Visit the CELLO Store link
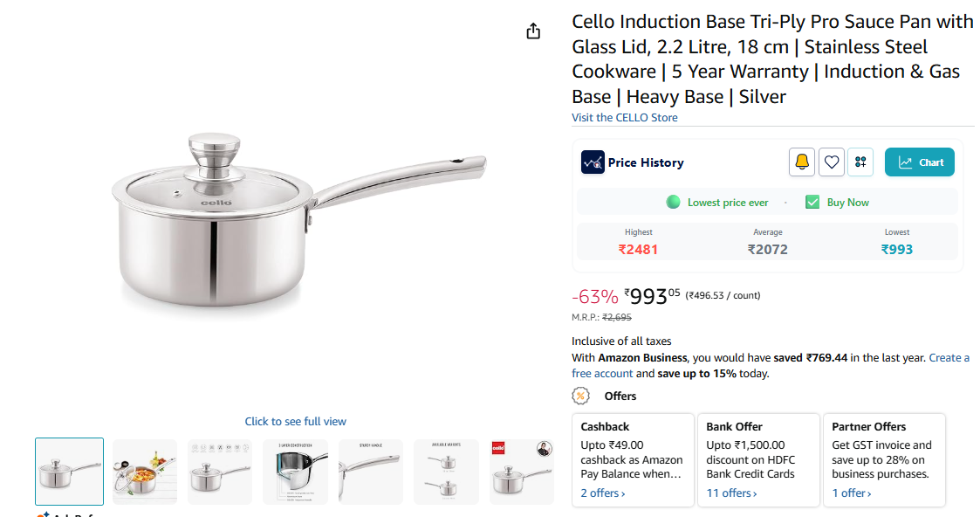The image size is (980, 517). (624, 118)
